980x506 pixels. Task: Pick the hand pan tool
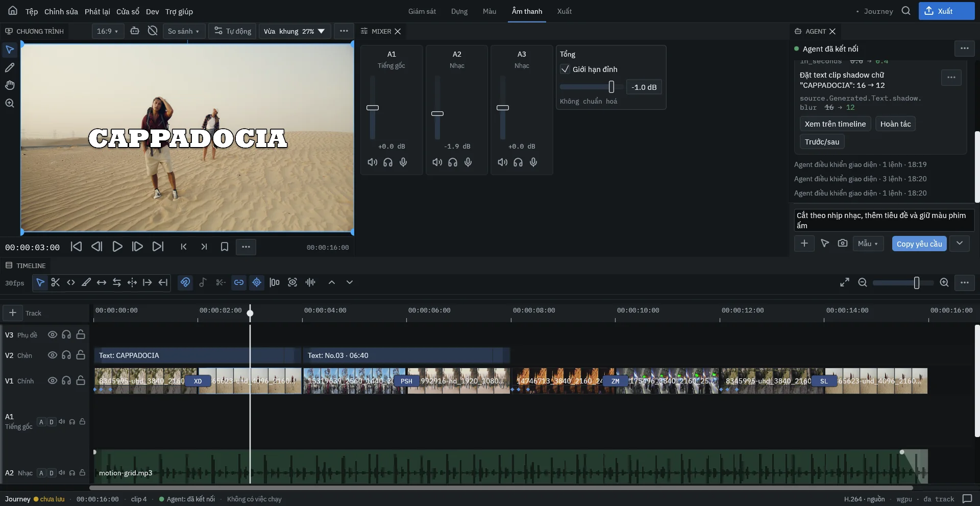coord(10,85)
